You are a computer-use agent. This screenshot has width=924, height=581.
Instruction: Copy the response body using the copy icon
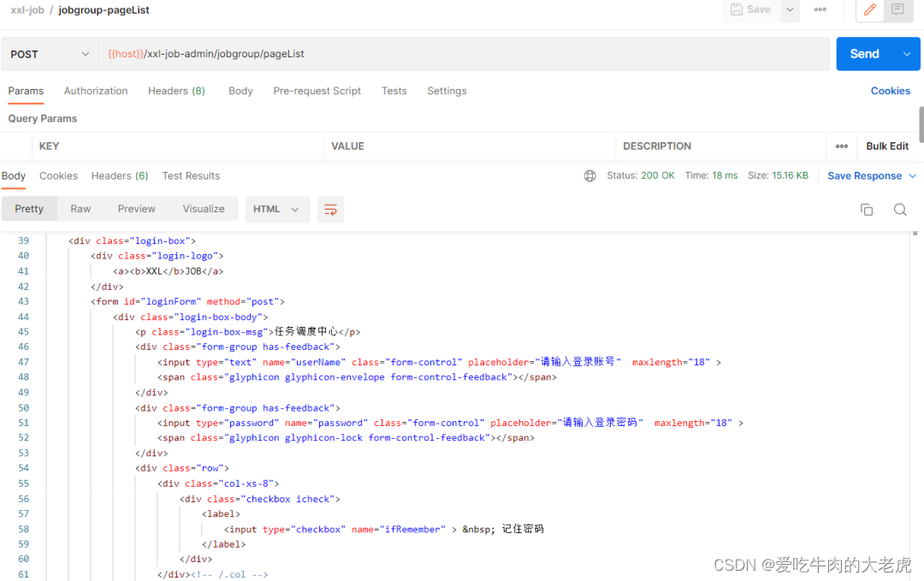point(867,209)
